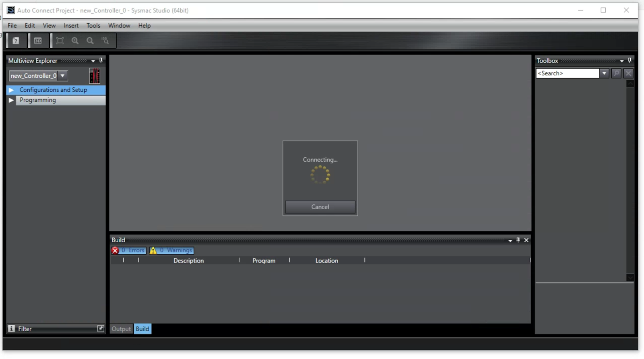Open the help icon in toolbar

click(x=16, y=41)
